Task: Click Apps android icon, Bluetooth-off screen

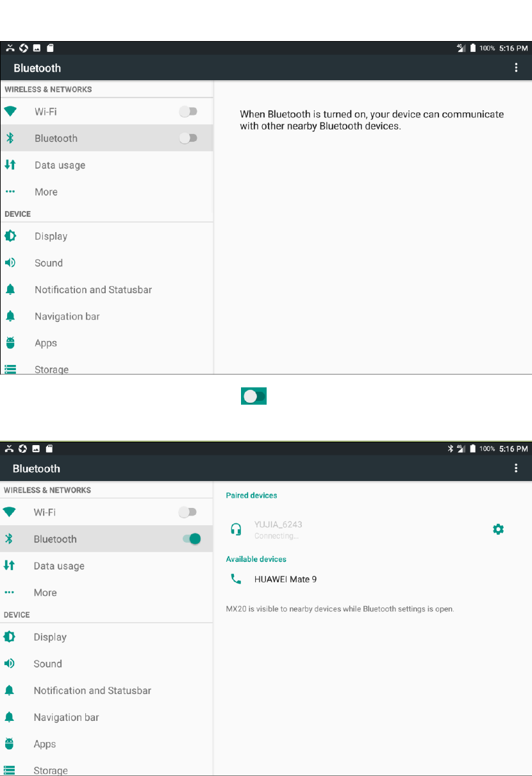Action: pos(10,343)
